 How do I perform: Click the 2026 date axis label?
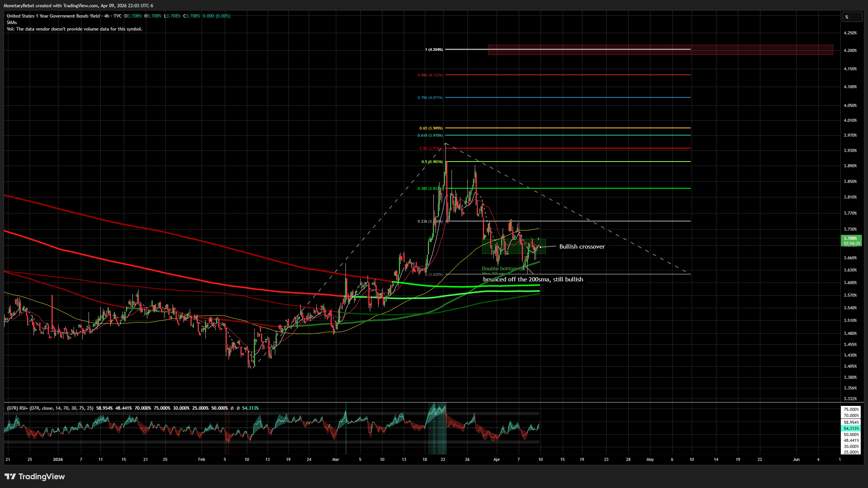pos(58,459)
